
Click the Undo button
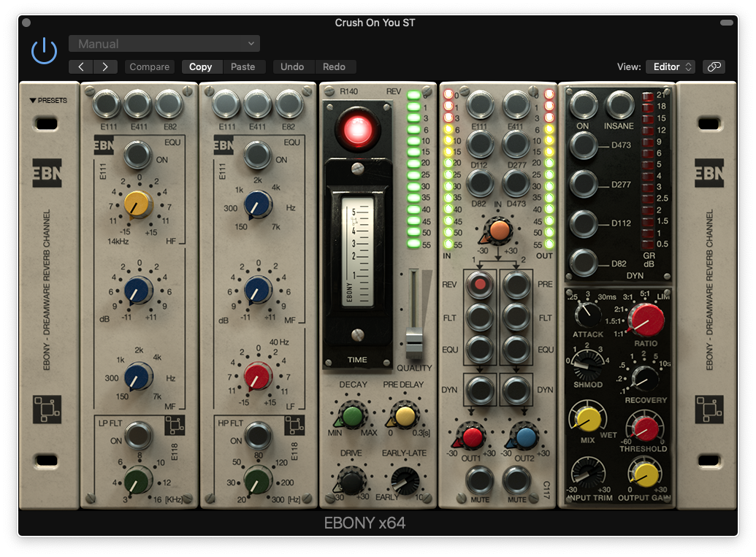[x=292, y=67]
